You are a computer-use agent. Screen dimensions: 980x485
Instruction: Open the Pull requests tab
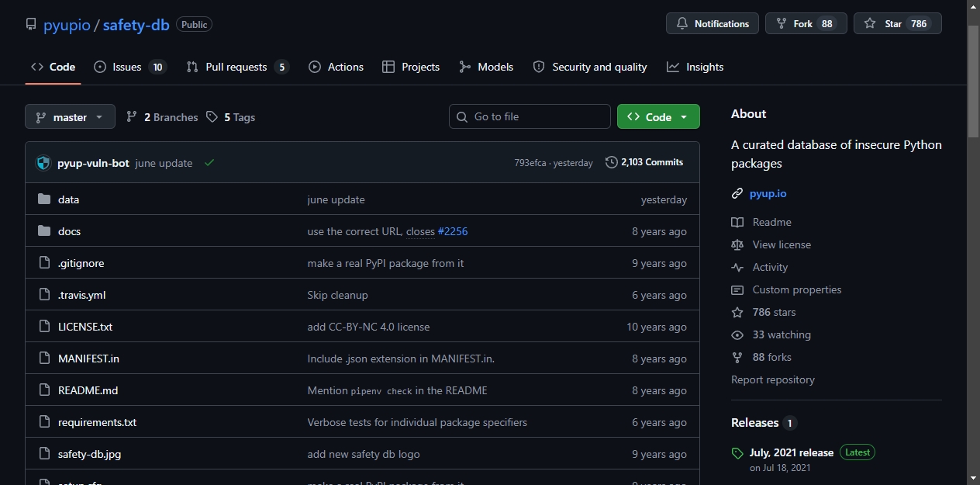(237, 67)
